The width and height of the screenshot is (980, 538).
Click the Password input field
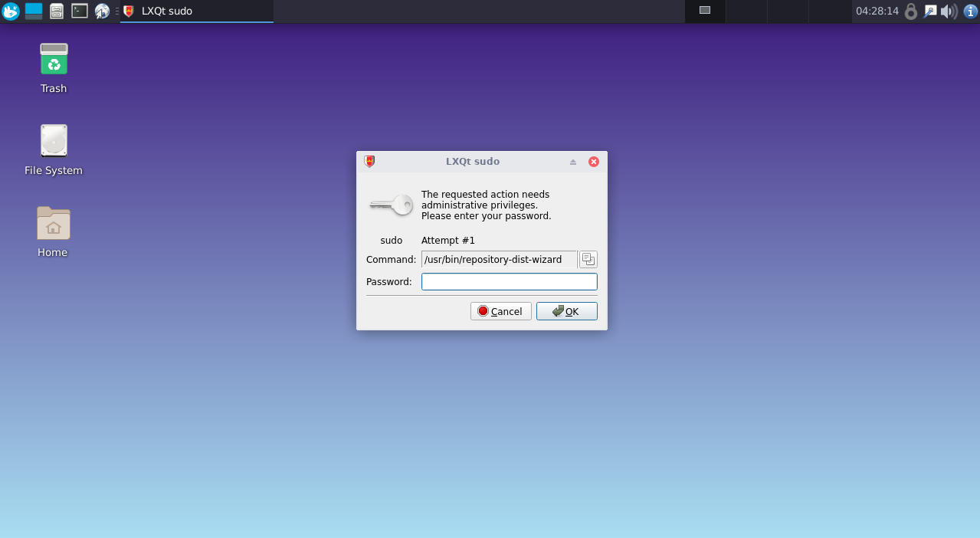click(x=509, y=282)
